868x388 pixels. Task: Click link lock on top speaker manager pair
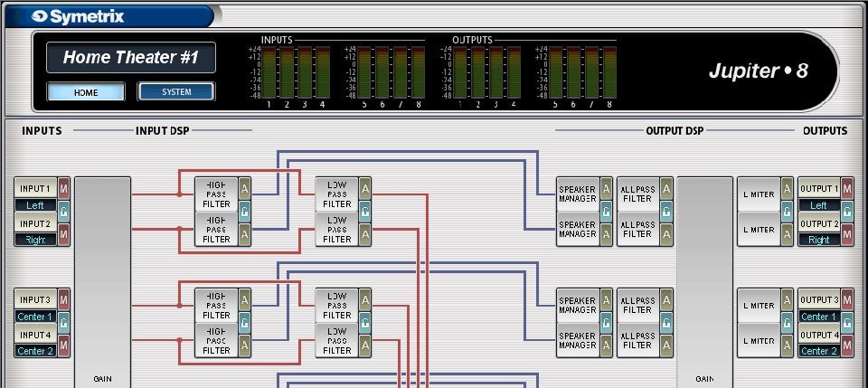pyautogui.click(x=606, y=211)
